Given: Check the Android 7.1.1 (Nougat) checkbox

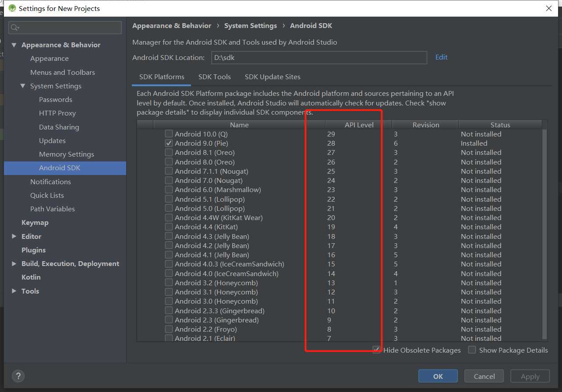Looking at the screenshot, I should click(169, 171).
